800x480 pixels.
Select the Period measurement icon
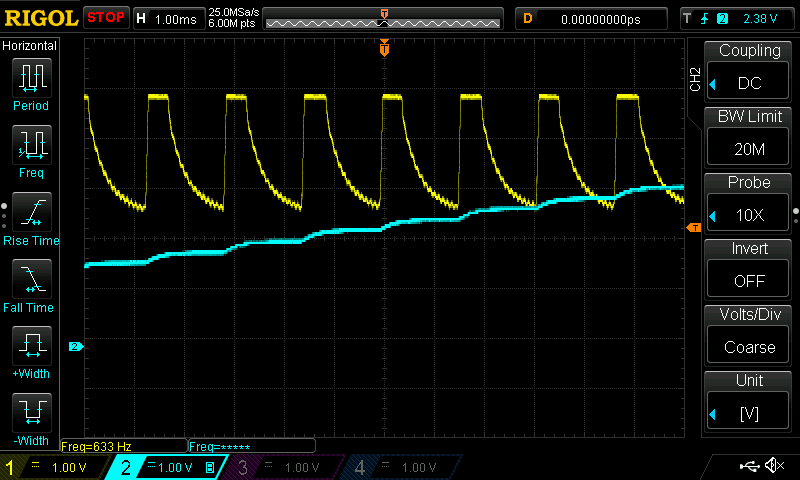[x=32, y=78]
